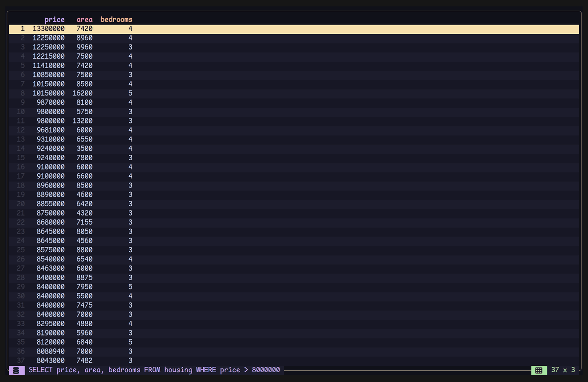Click price value 8120000
588x382 pixels.
coord(50,342)
